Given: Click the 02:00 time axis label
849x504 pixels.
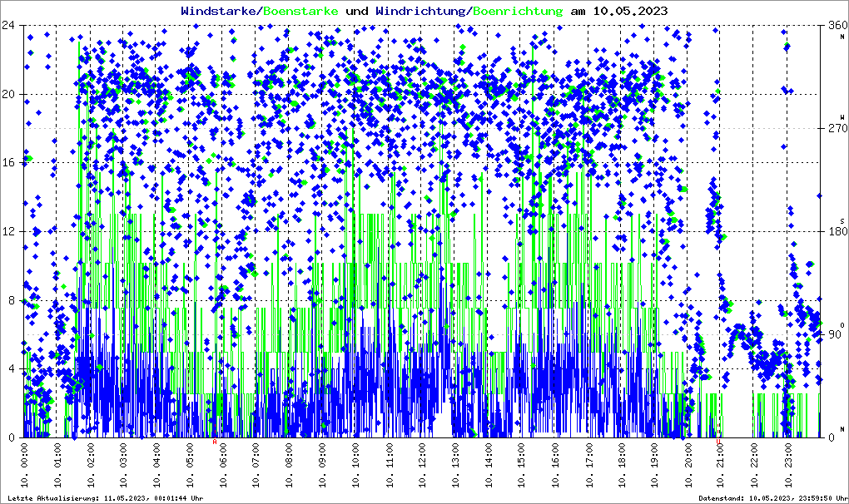Looking at the screenshot, I should point(90,465).
